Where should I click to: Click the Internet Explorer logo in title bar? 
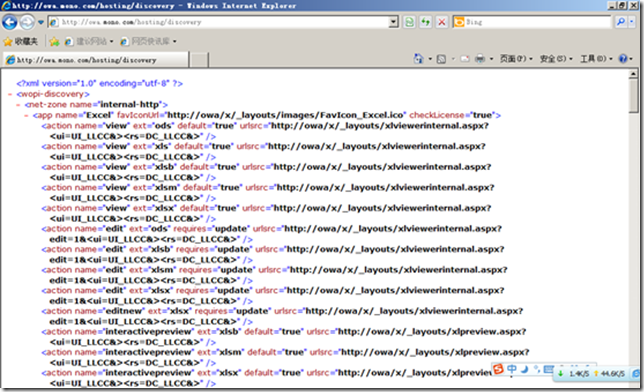[x=6, y=5]
